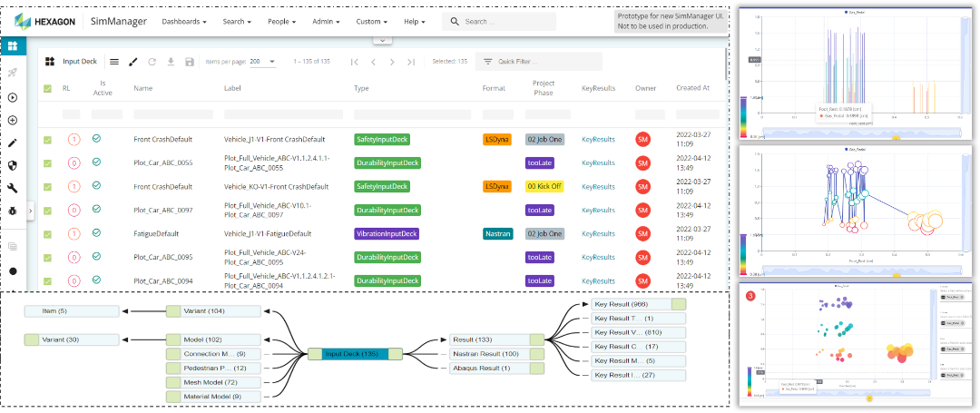Viewport: 980px width, 413px height.
Task: Click the black circle icon in sidebar
Action: [13, 271]
